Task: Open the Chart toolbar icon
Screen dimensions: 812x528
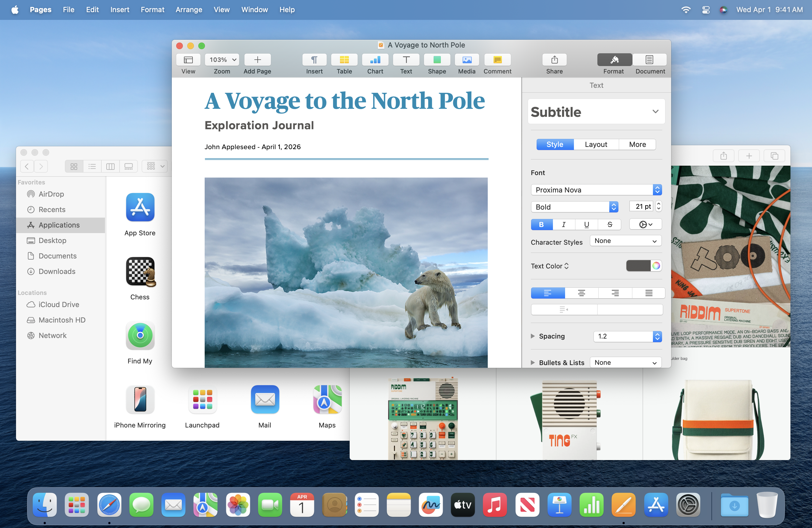Action: [x=375, y=60]
